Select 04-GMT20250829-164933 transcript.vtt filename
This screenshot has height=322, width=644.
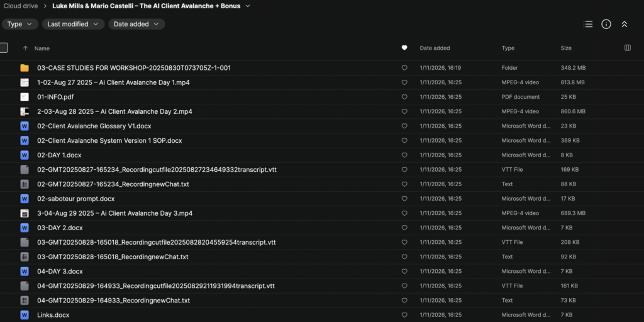156,286
